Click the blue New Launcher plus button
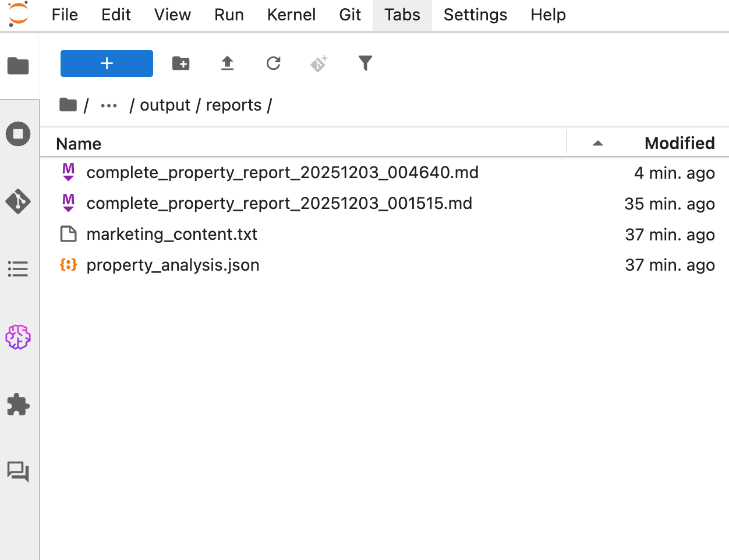The height and width of the screenshot is (560, 729). coord(107,63)
